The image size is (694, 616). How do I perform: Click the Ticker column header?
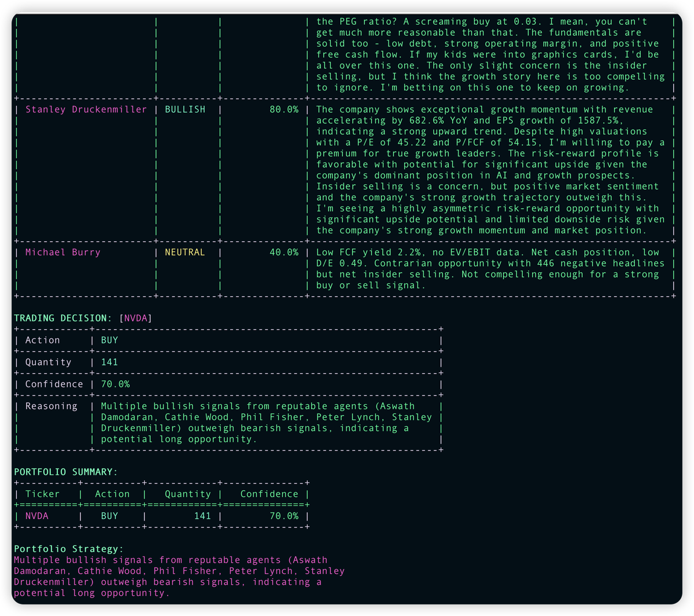click(43, 494)
